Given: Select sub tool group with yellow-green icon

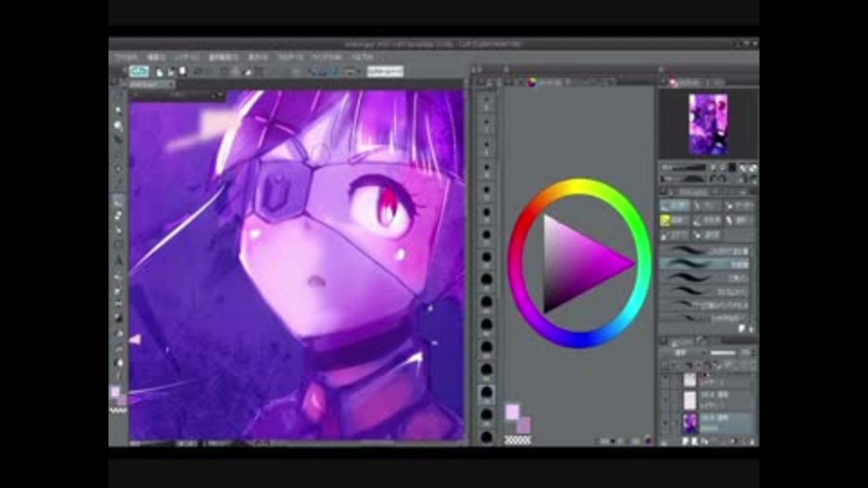Looking at the screenshot, I should tap(675, 221).
